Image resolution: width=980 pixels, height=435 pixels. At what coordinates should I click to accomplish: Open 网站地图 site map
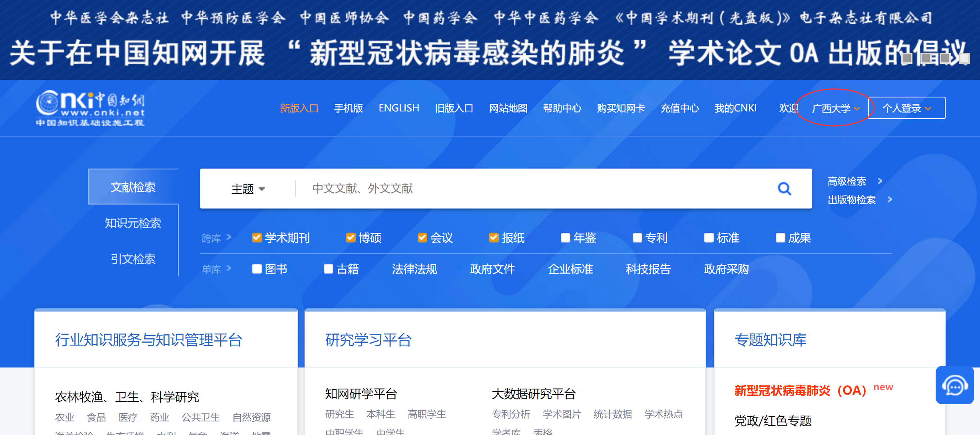[x=508, y=108]
